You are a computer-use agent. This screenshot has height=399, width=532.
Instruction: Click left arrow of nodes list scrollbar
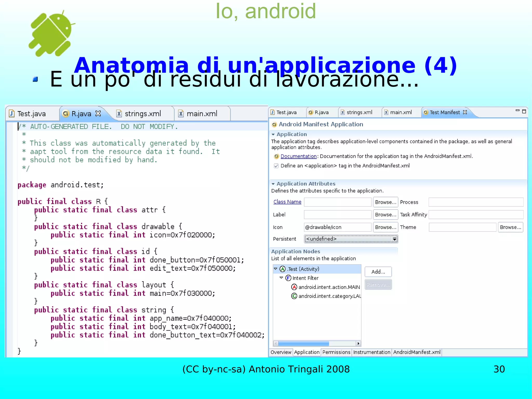point(276,344)
